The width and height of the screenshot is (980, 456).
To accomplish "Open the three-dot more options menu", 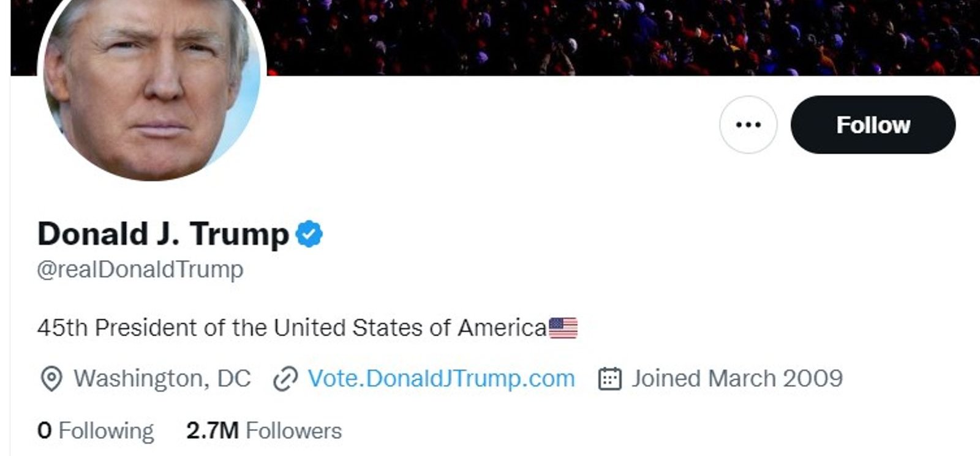I will 748,125.
